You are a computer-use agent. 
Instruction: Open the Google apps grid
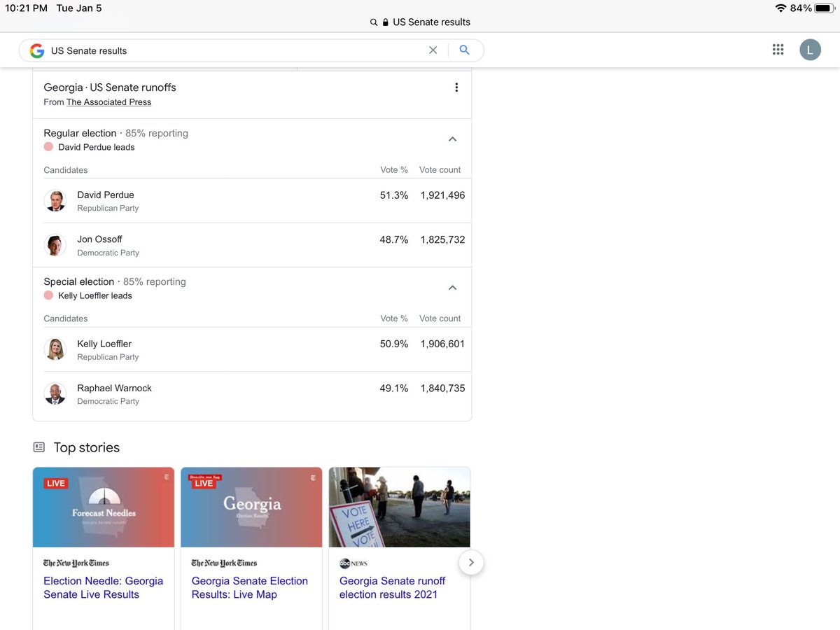pos(778,50)
